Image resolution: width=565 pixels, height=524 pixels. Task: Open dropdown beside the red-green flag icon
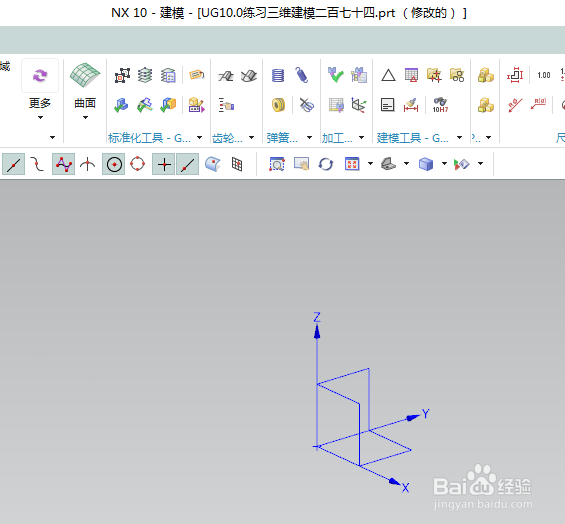pyautogui.click(x=480, y=164)
